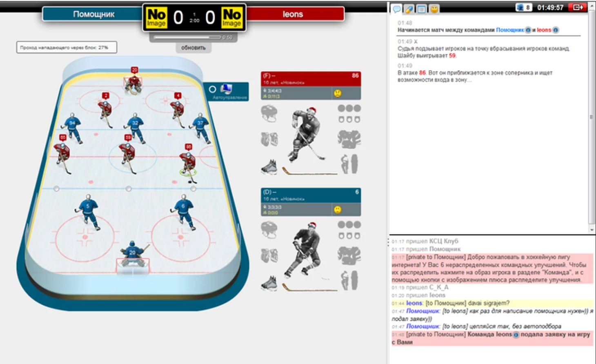Click mood smiley on defender 6 card

pyautogui.click(x=338, y=210)
